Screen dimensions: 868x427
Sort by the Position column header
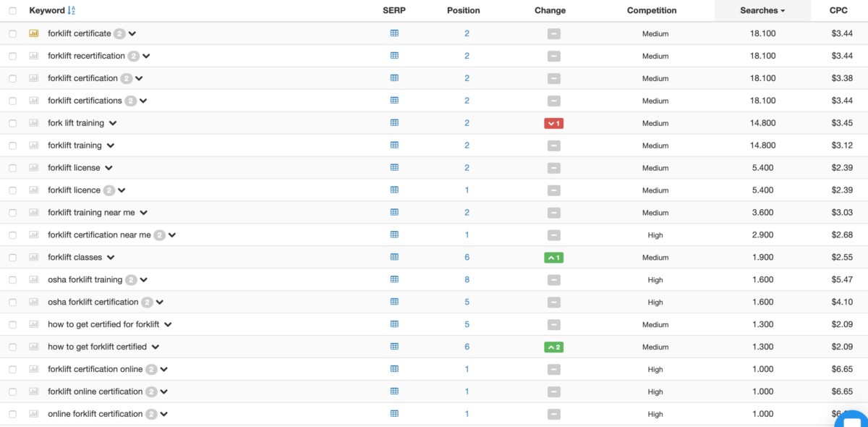464,11
